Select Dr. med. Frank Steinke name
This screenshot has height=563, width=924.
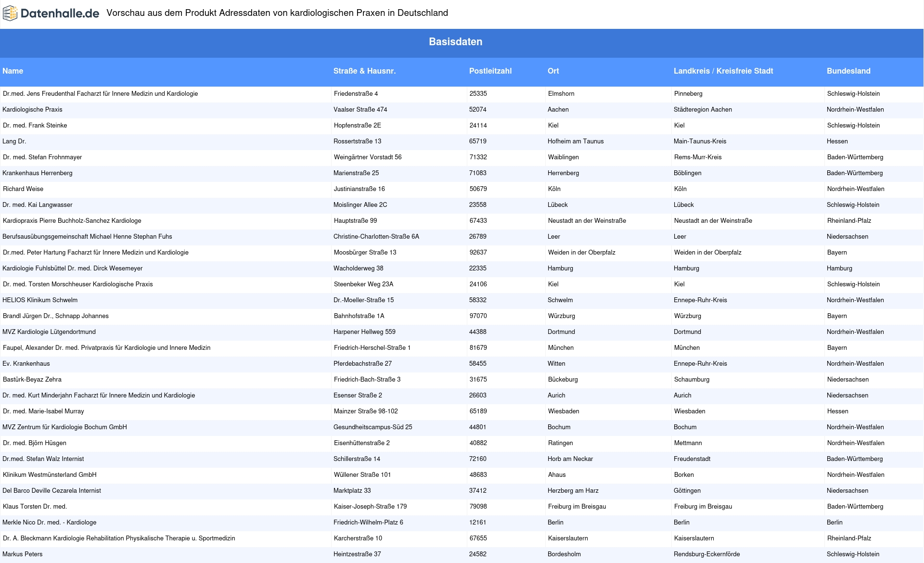point(35,126)
